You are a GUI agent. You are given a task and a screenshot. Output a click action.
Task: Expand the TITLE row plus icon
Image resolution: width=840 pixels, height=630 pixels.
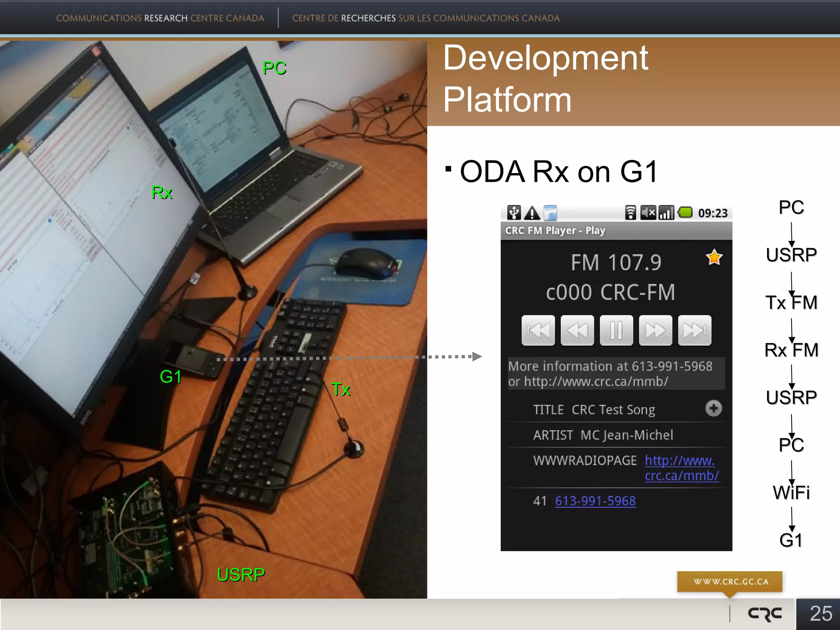714,408
